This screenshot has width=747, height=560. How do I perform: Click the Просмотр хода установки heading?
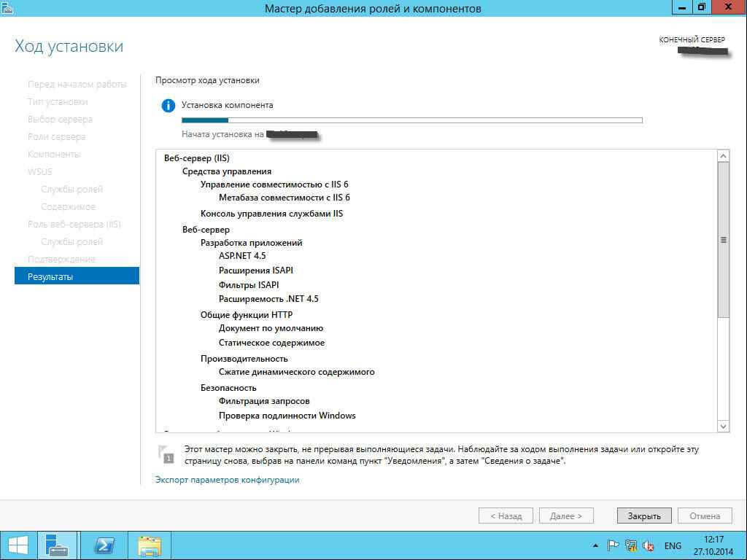coord(207,80)
